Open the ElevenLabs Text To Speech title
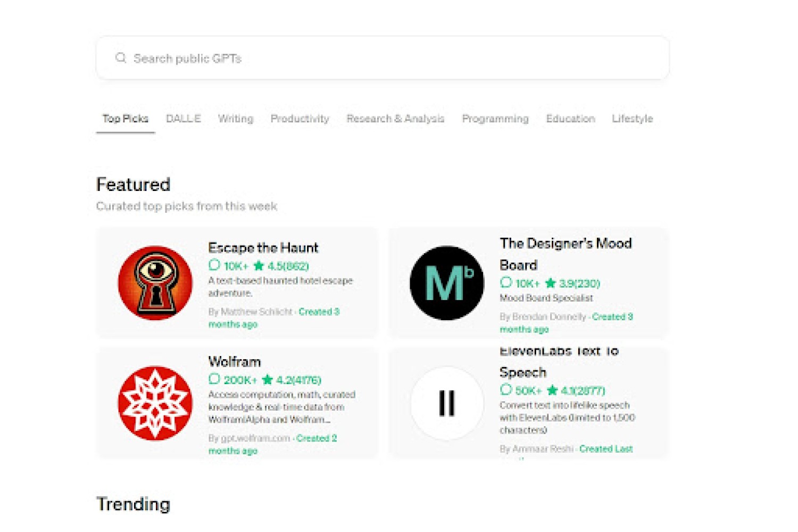Viewport: 798px width, 532px height. [559, 362]
